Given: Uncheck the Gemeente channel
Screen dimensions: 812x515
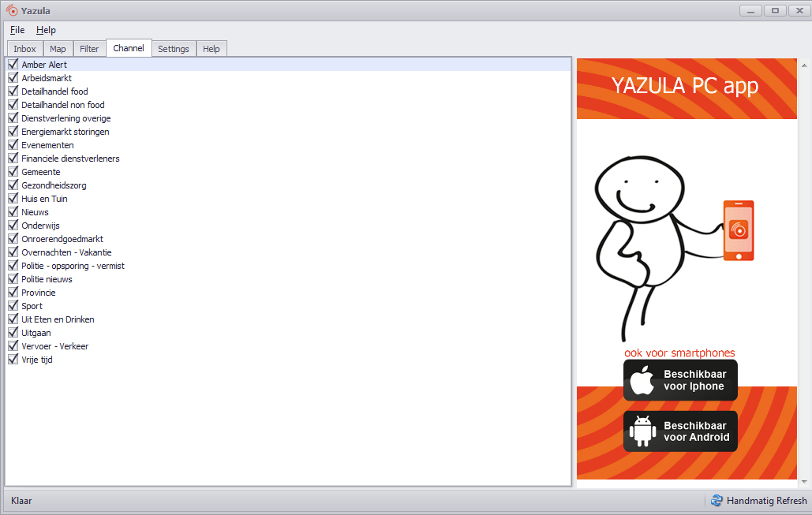Looking at the screenshot, I should 13,172.
